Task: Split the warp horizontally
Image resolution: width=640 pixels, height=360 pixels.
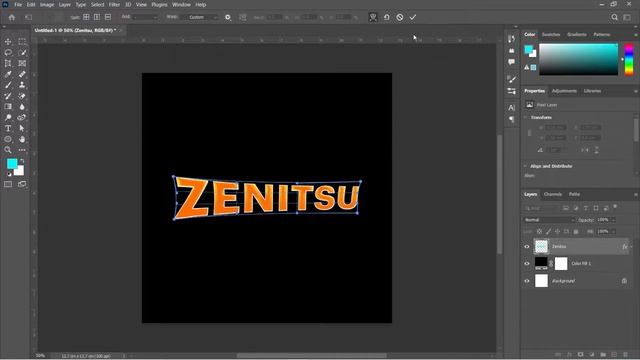Action: 108,17
